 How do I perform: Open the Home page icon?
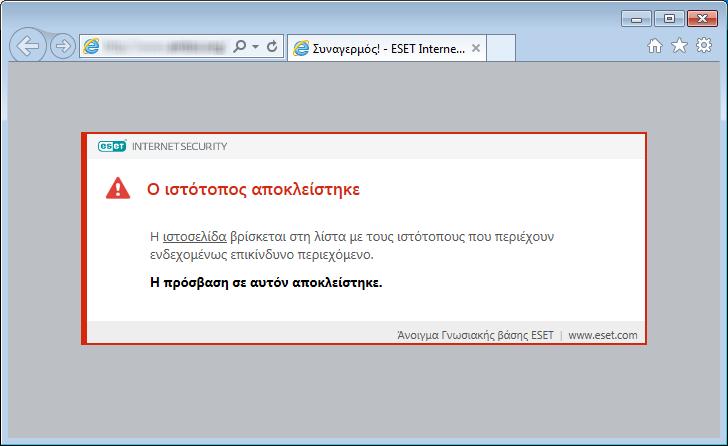click(655, 45)
